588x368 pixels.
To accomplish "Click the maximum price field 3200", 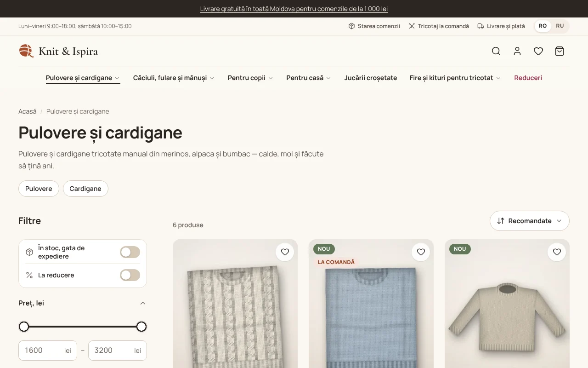I will click(118, 351).
